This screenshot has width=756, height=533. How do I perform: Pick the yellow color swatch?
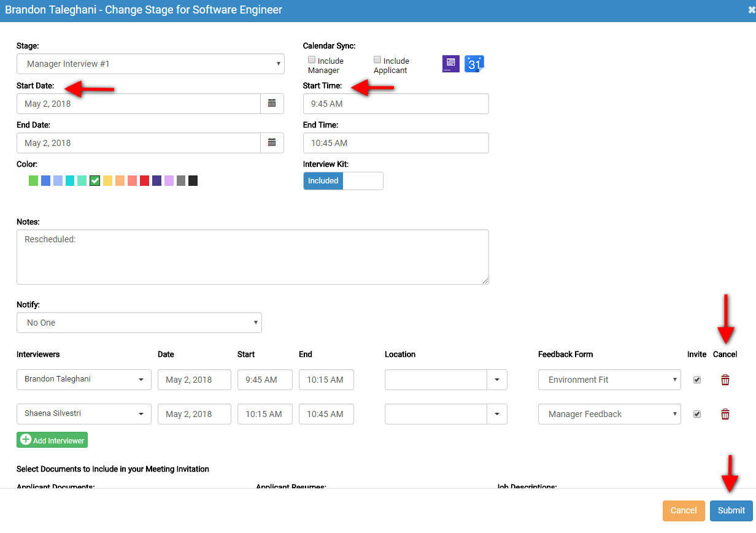(107, 181)
